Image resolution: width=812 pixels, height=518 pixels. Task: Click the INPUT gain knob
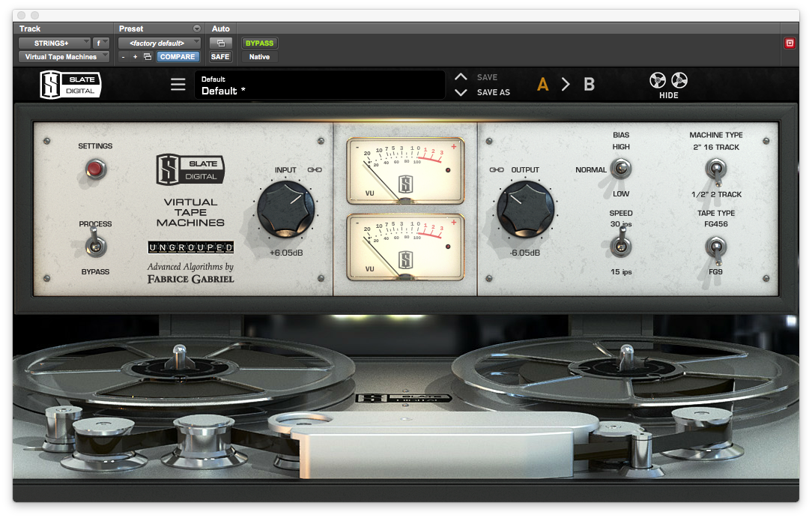(x=286, y=209)
